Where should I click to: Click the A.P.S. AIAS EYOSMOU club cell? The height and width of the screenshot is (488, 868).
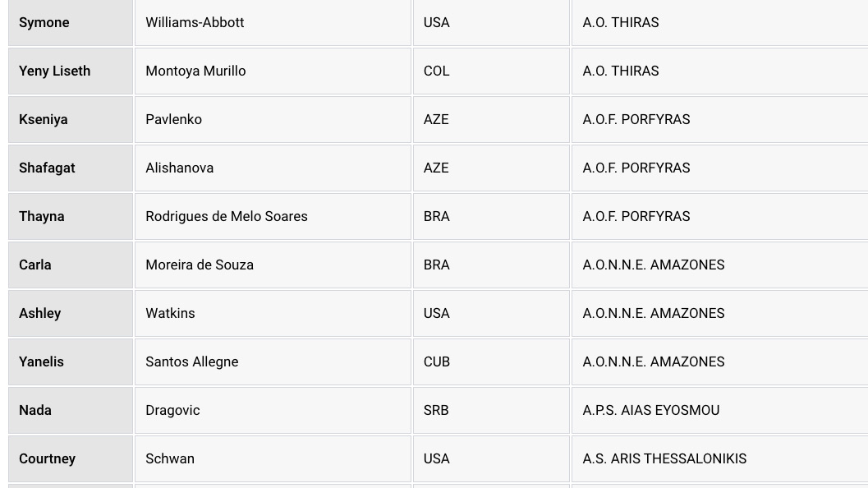719,411
